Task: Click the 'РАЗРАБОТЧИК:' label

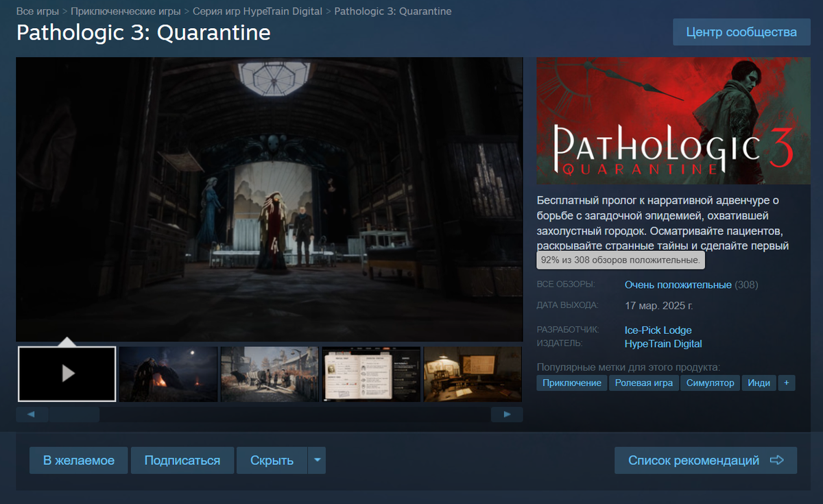Action: (x=568, y=330)
